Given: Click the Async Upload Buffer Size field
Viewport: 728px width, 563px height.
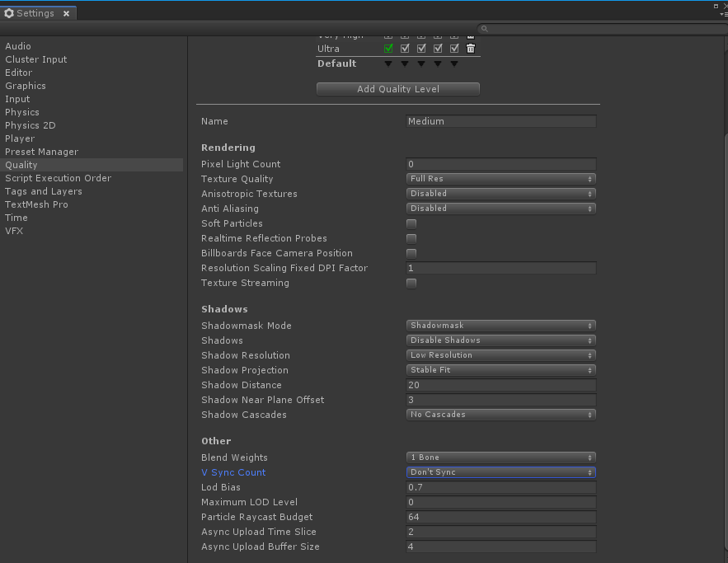Looking at the screenshot, I should pyautogui.click(x=501, y=547).
